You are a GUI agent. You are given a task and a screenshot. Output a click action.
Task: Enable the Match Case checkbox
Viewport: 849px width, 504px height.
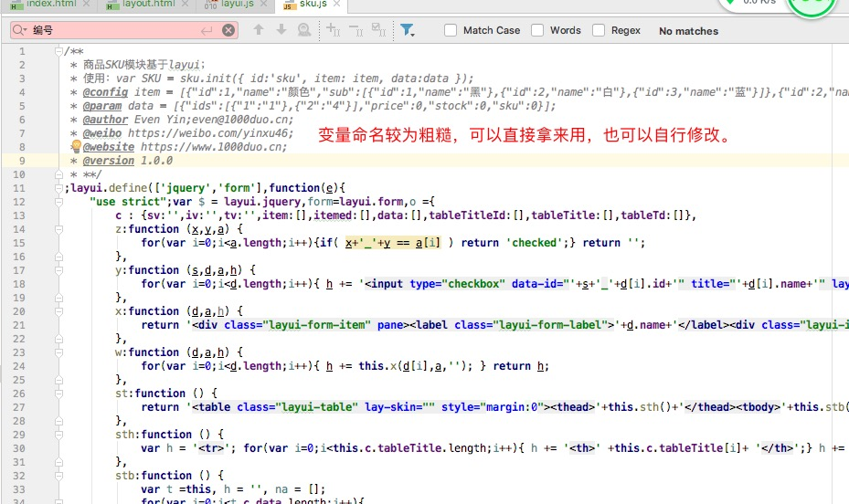451,30
